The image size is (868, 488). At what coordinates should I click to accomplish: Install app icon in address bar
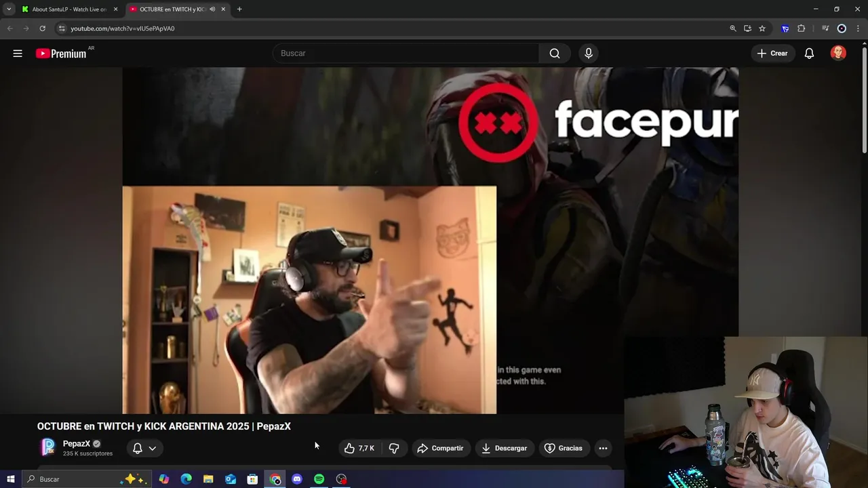click(747, 28)
